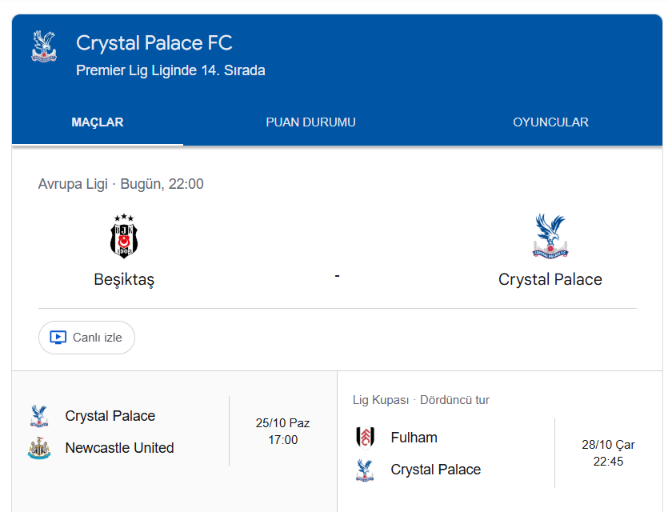Click the large Crystal Palace eagle logo
Image resolution: width=668 pixels, height=512 pixels.
550,236
